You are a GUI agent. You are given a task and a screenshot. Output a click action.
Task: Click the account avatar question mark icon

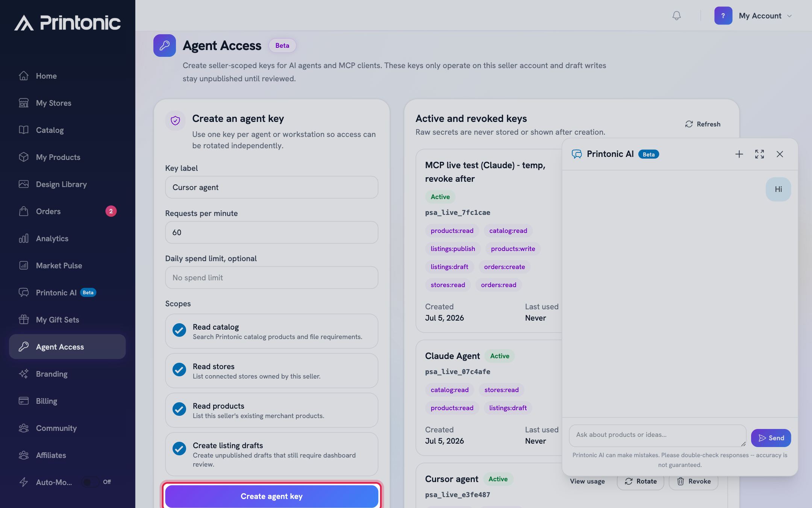(x=723, y=16)
